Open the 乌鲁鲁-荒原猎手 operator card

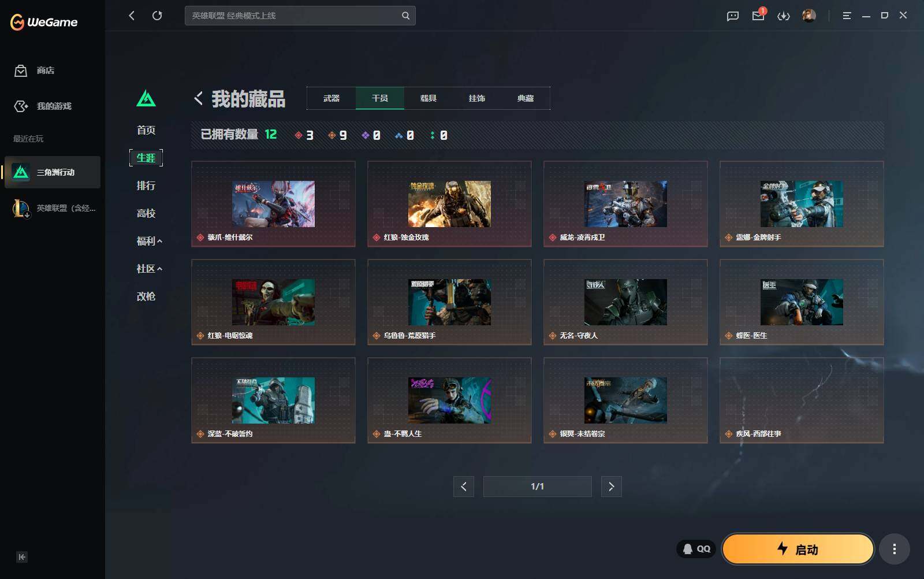[449, 302]
